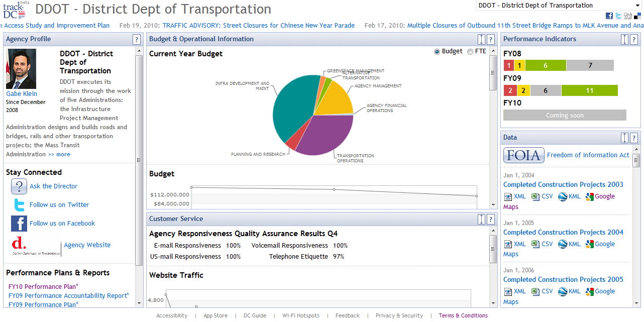
Task: Expand the Budget & Operational Information panel
Action: tap(482, 39)
